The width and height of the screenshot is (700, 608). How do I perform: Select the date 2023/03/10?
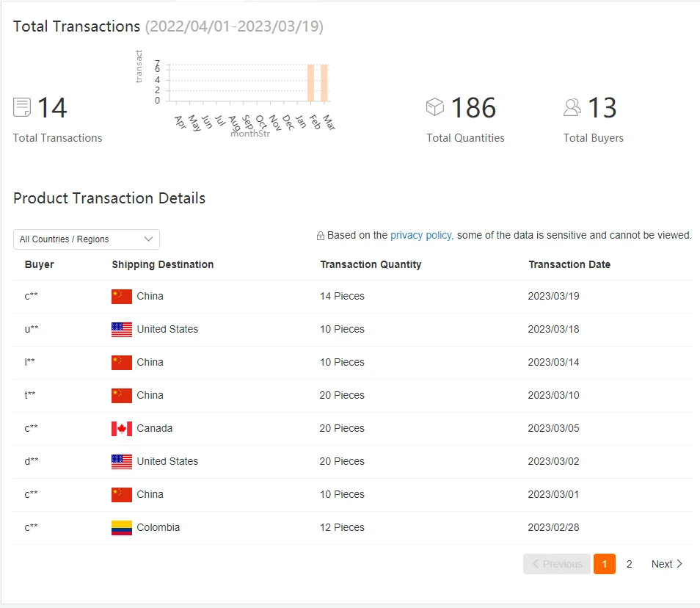[x=553, y=395]
